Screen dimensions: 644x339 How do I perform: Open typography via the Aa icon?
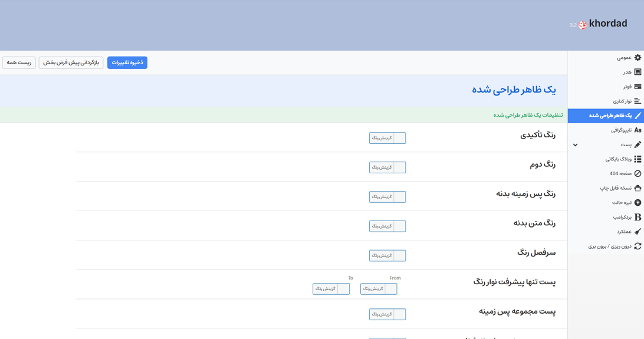(x=638, y=130)
